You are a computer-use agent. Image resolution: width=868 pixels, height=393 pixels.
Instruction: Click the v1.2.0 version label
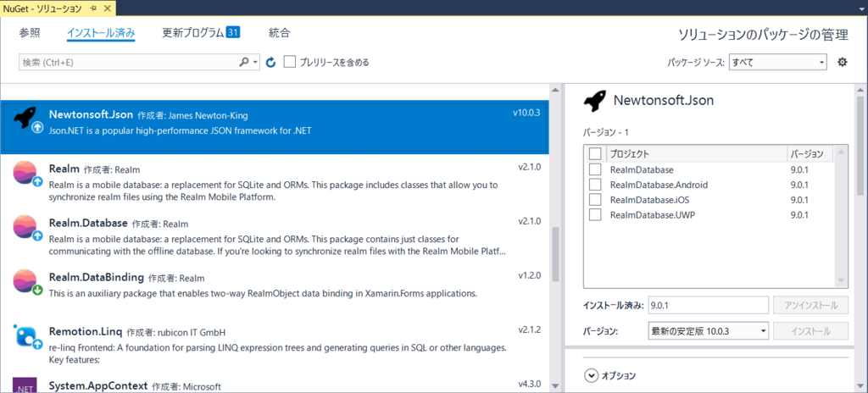530,275
